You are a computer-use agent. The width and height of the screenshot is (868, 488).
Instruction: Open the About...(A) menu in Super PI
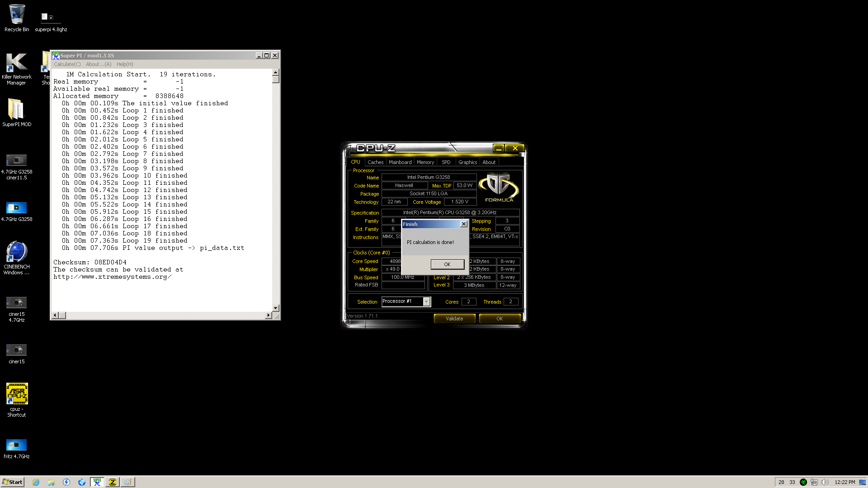99,64
